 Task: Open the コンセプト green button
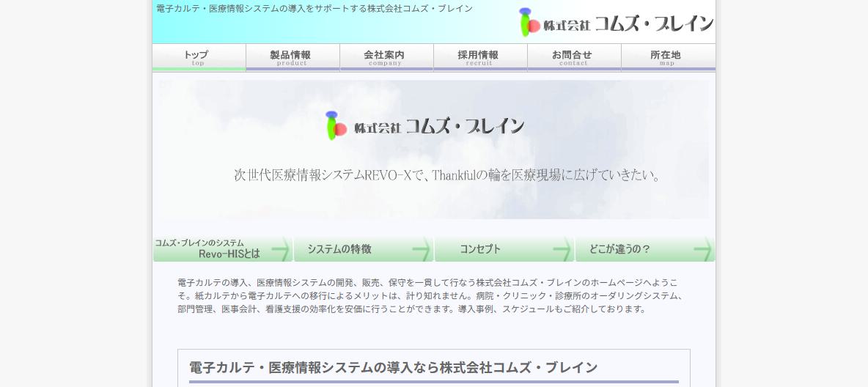pos(504,249)
